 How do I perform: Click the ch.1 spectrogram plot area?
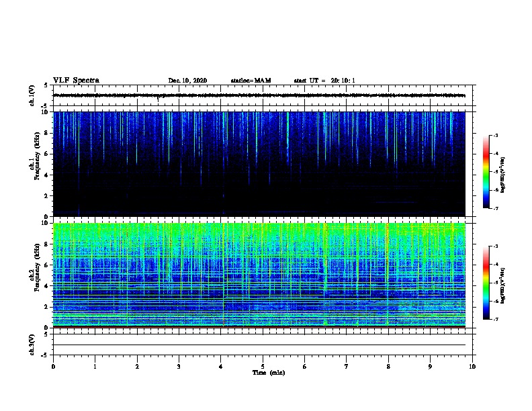(259, 164)
